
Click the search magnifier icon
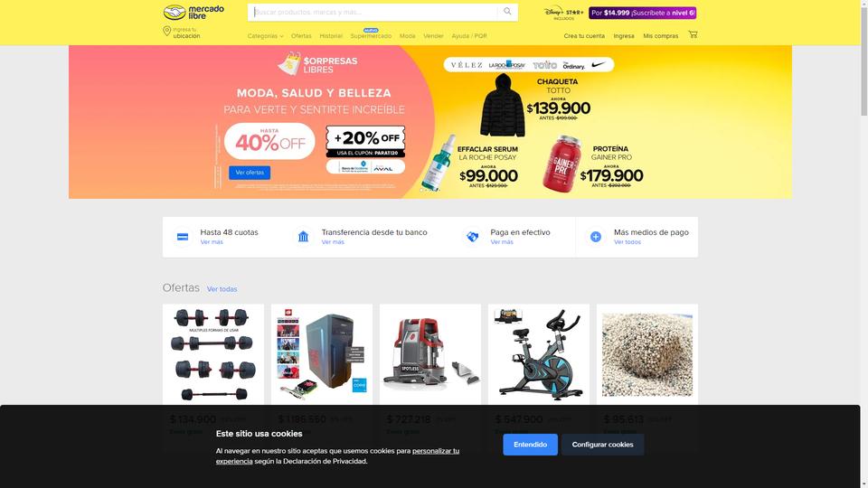coord(507,12)
